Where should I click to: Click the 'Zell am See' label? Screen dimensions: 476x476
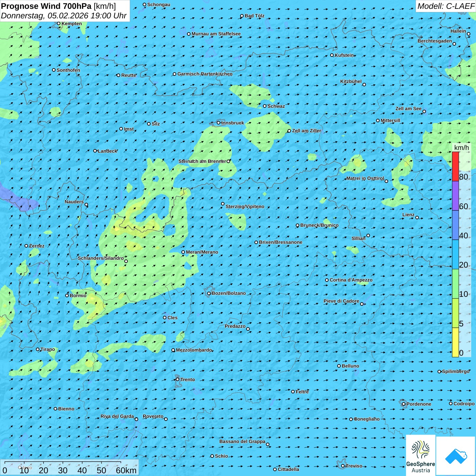[x=408, y=108]
